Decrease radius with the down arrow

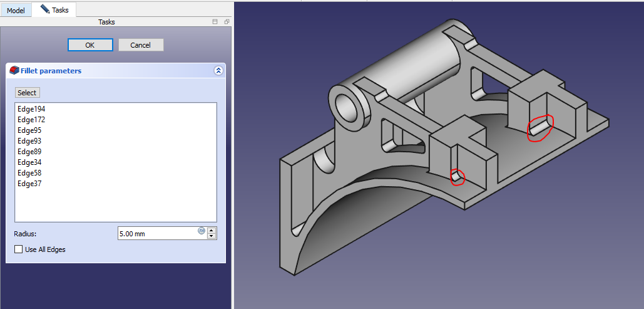click(212, 236)
